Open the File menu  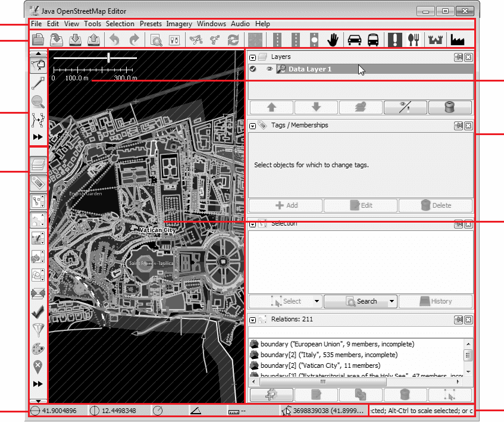pos(36,24)
